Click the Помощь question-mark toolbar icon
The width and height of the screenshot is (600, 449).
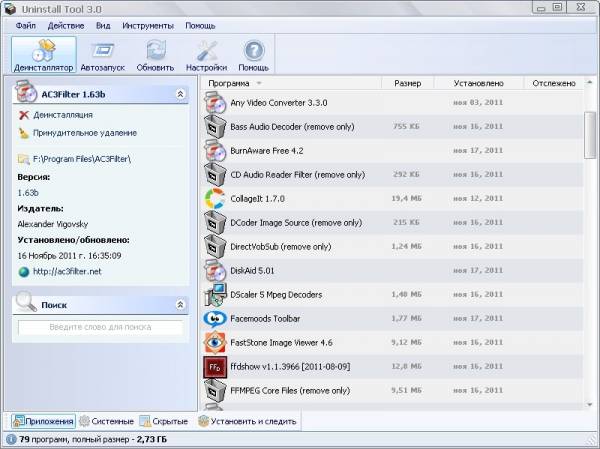point(254,51)
